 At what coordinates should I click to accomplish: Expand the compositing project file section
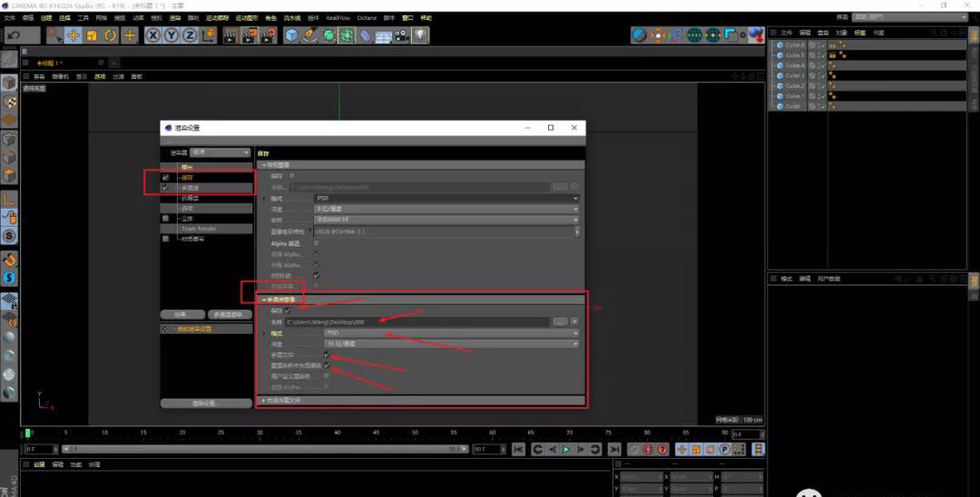click(x=421, y=400)
